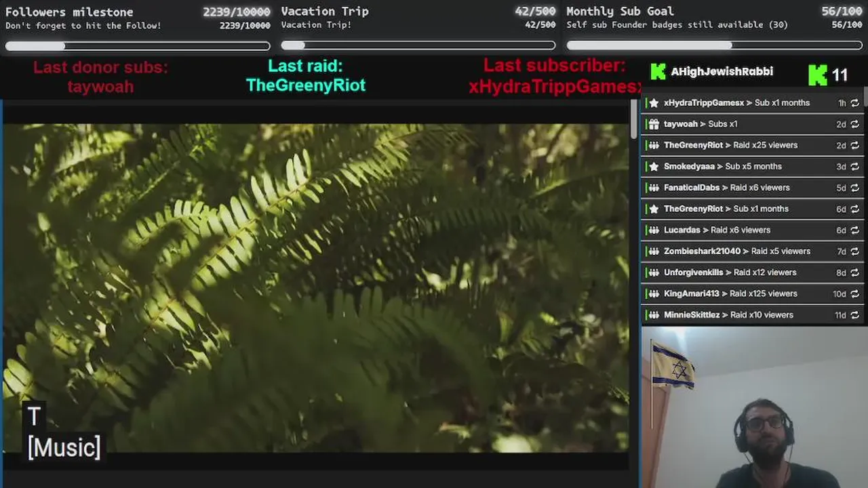Click the Followers milestone progress bar
The width and height of the screenshot is (868, 488).
click(138, 46)
